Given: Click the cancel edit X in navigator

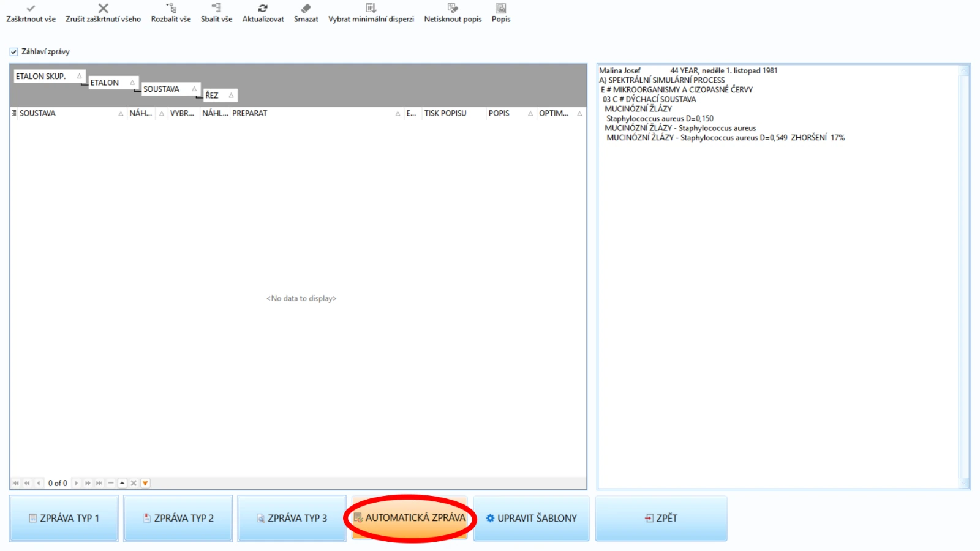Looking at the screenshot, I should tap(134, 483).
